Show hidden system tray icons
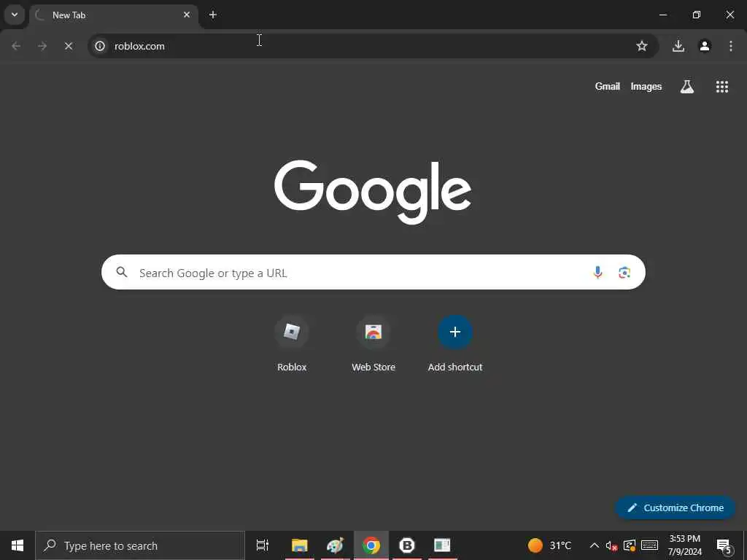This screenshot has width=747, height=560. pyautogui.click(x=594, y=545)
